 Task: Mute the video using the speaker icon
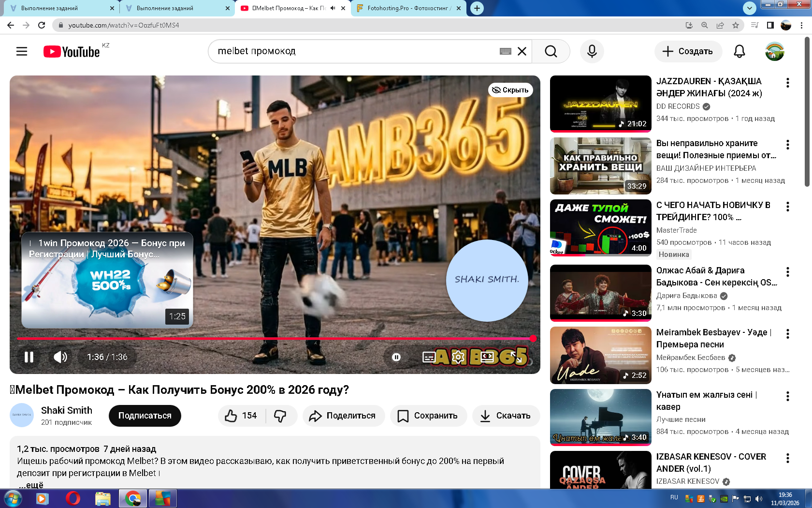point(60,357)
